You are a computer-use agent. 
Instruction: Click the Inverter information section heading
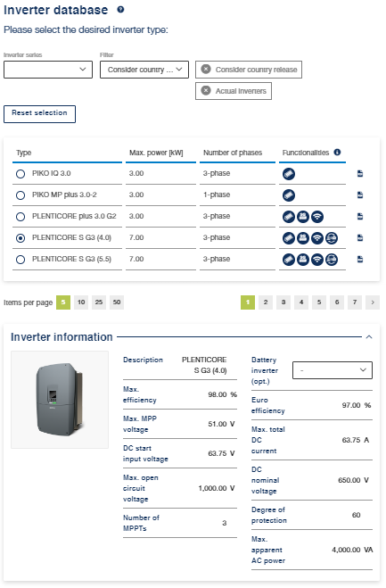pyautogui.click(x=62, y=336)
